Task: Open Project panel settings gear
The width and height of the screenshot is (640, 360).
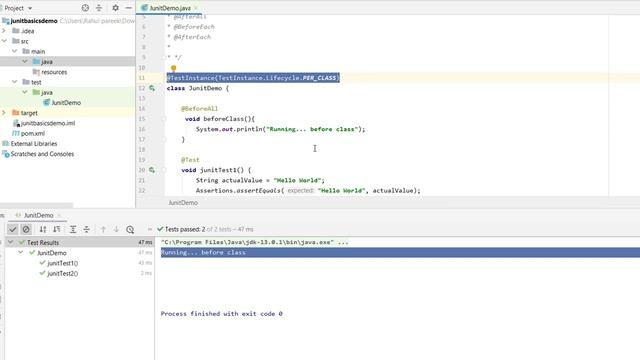Action: 116,8
